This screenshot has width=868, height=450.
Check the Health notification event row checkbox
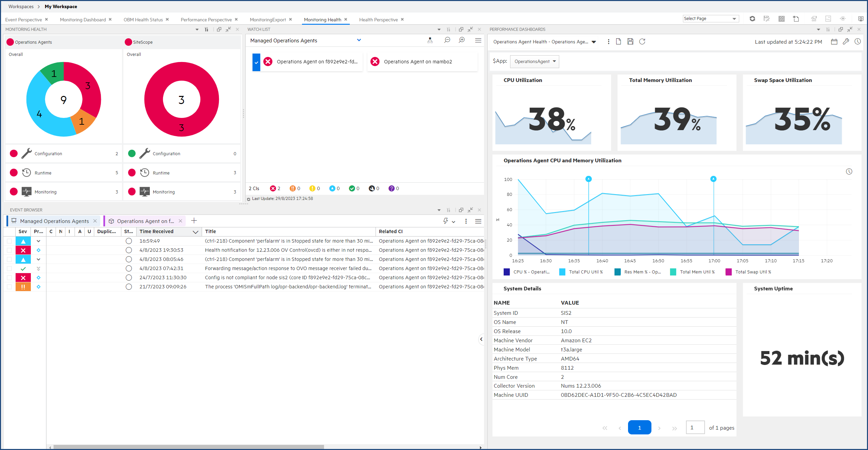pos(9,250)
